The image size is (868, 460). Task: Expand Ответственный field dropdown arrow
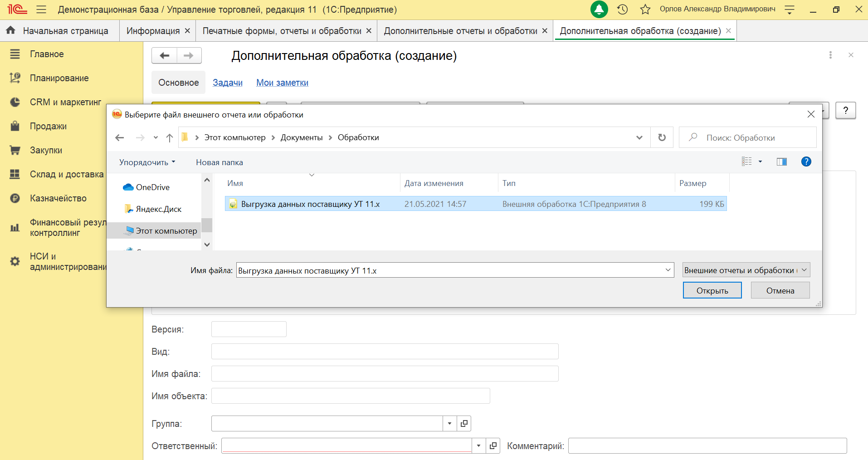click(478, 445)
